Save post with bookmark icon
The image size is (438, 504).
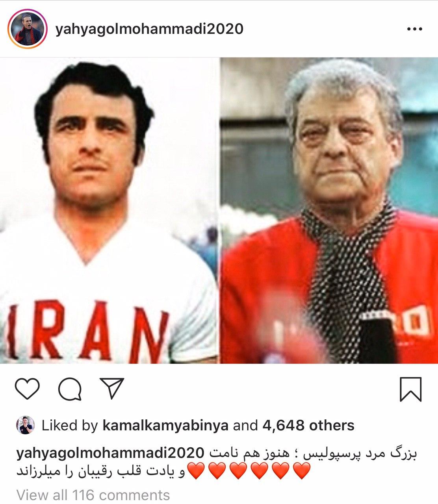pyautogui.click(x=411, y=389)
